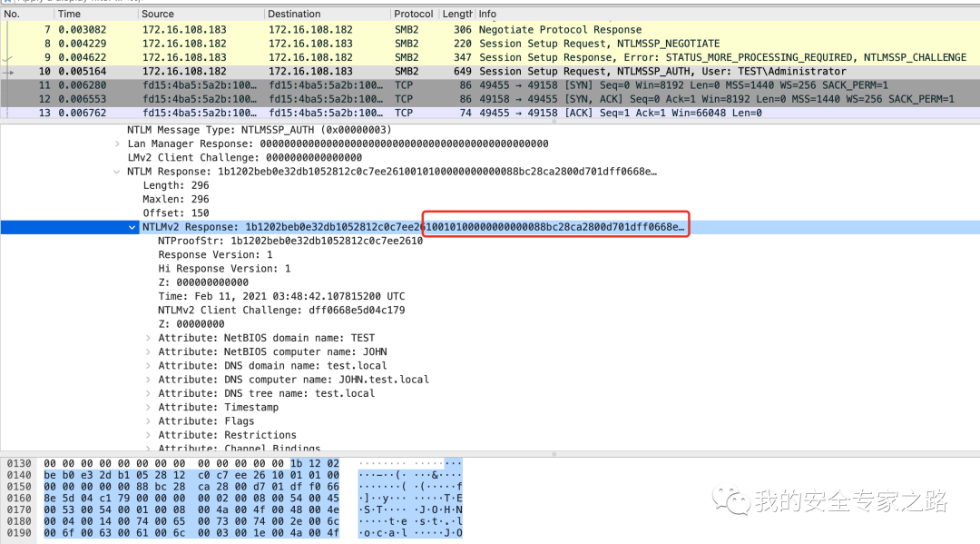The image size is (980, 544).
Task: Sort packets by the Length column header
Action: click(456, 14)
